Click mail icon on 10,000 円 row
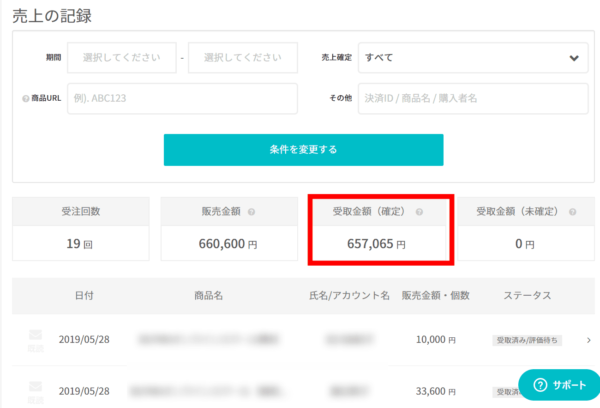Image resolution: width=600 pixels, height=408 pixels. pyautogui.click(x=36, y=335)
